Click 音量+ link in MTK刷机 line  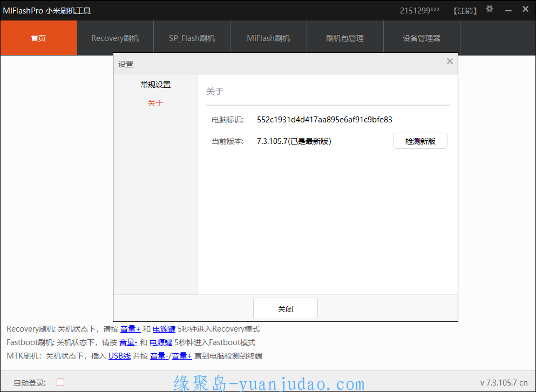click(181, 356)
